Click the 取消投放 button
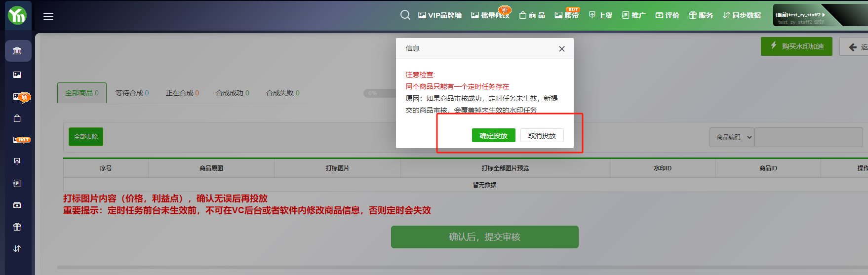The height and width of the screenshot is (275, 868). coord(542,136)
